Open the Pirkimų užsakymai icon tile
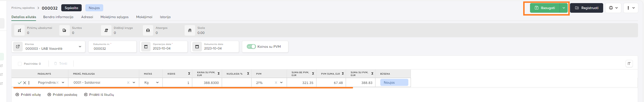Screen dimensions: 644x102 point(19,30)
